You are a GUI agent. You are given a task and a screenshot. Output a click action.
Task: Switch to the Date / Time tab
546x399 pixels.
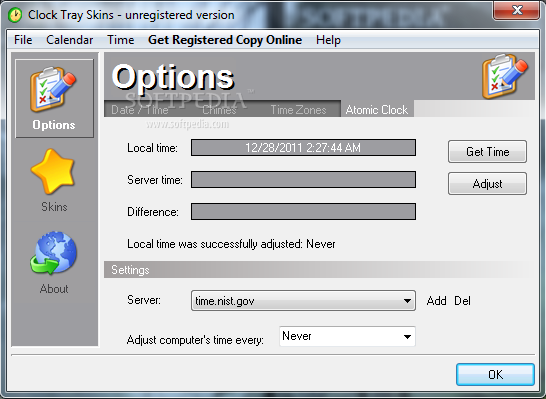click(x=140, y=110)
